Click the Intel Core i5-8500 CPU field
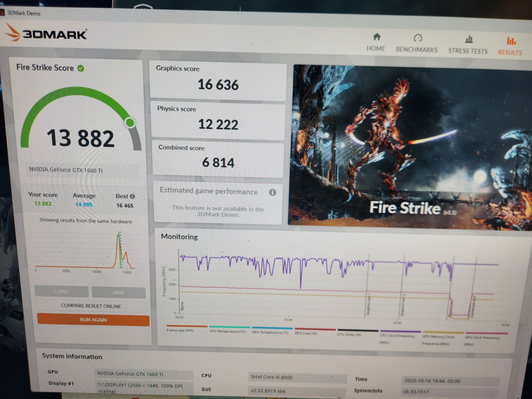Image resolution: width=532 pixels, height=399 pixels. [x=297, y=377]
